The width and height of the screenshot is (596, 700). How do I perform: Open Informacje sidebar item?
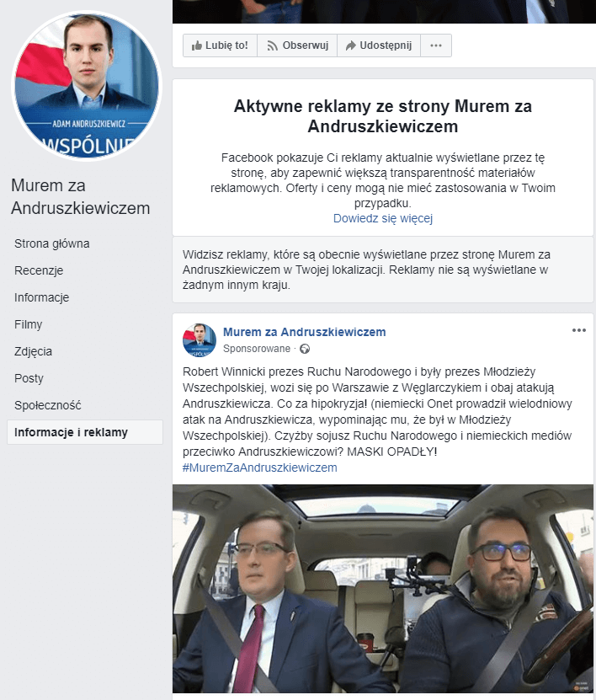pos(41,297)
